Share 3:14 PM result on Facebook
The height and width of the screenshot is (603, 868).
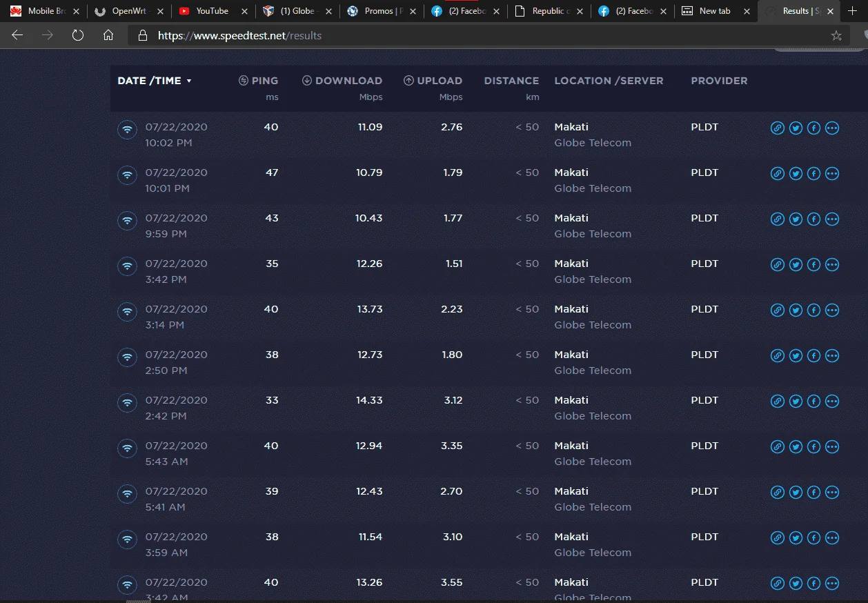click(x=813, y=310)
